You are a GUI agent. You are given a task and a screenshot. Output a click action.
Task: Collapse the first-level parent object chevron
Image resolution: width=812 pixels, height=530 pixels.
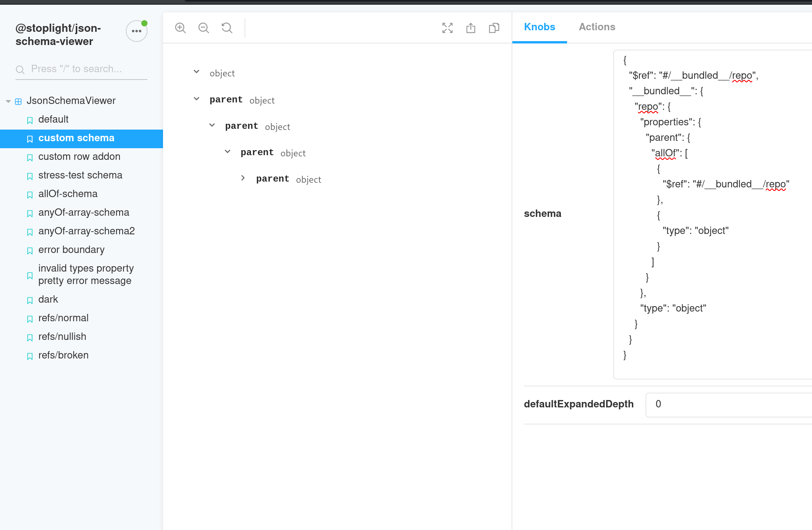pos(196,99)
